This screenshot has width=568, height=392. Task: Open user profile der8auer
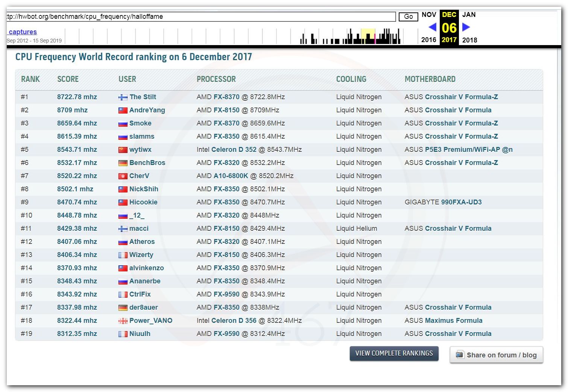click(x=143, y=307)
